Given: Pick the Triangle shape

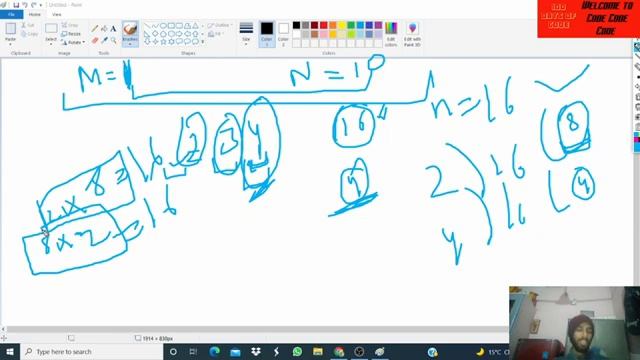Looking at the screenshot, I should [195, 26].
